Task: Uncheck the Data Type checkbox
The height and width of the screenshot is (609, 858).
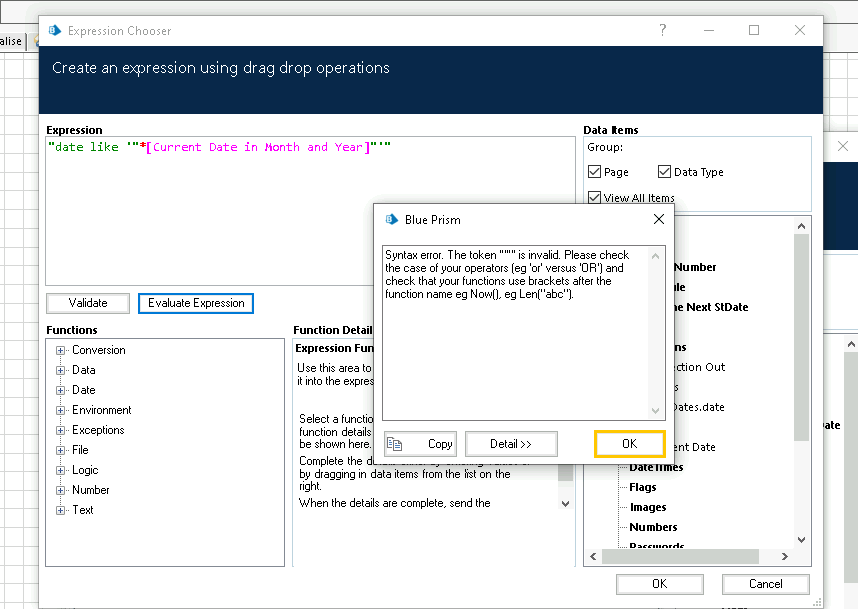Action: tap(665, 172)
